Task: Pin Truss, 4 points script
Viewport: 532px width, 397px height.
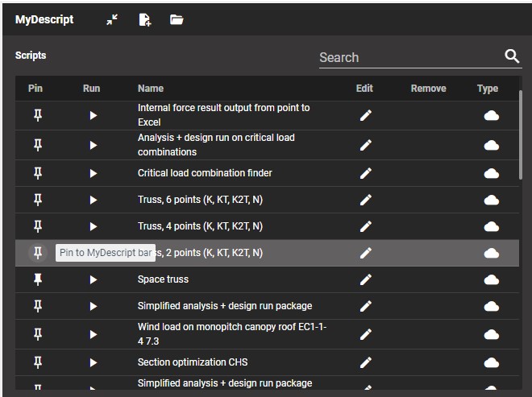Action: pos(38,226)
